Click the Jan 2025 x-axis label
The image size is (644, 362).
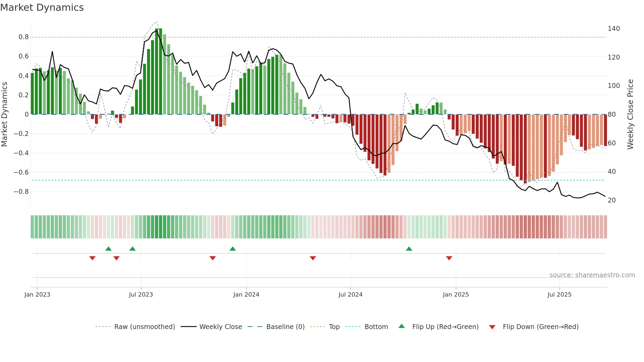pyautogui.click(x=456, y=294)
